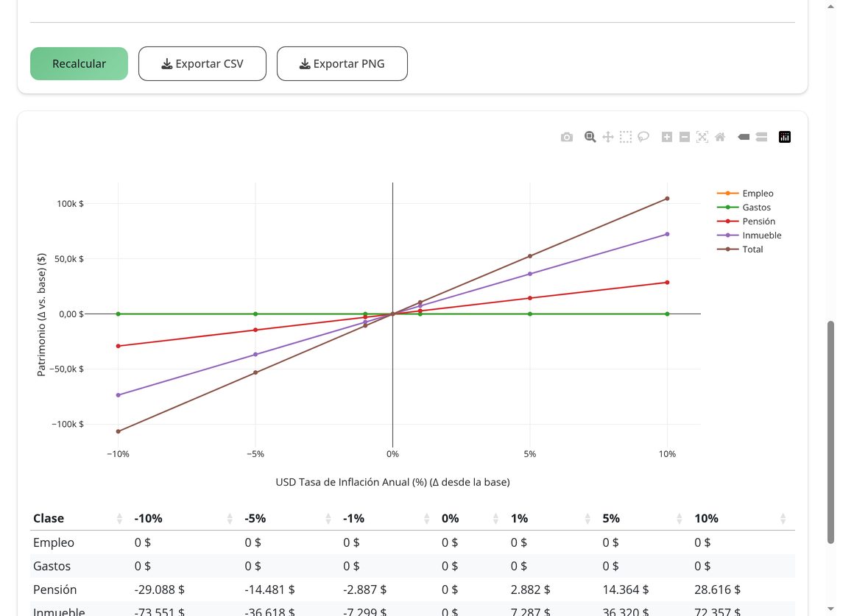The width and height of the screenshot is (854, 616).
Task: Select the -2.887 $ table cell
Action: click(x=365, y=590)
